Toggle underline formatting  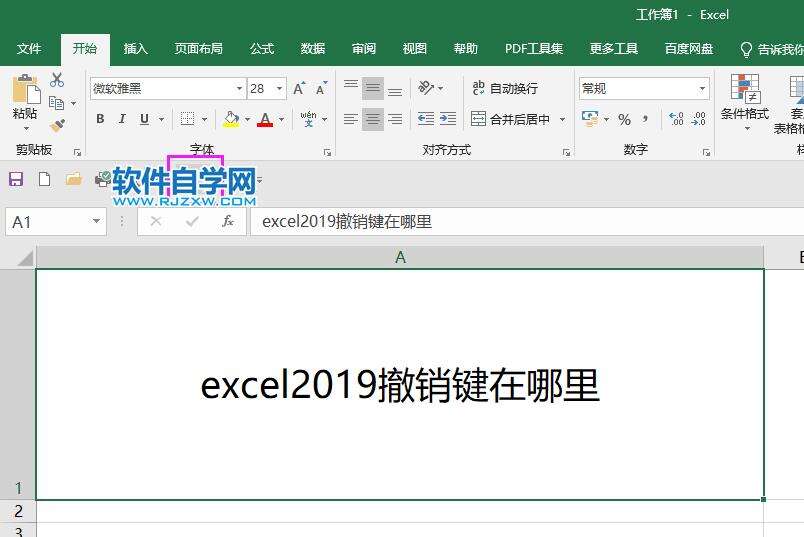pos(145,119)
